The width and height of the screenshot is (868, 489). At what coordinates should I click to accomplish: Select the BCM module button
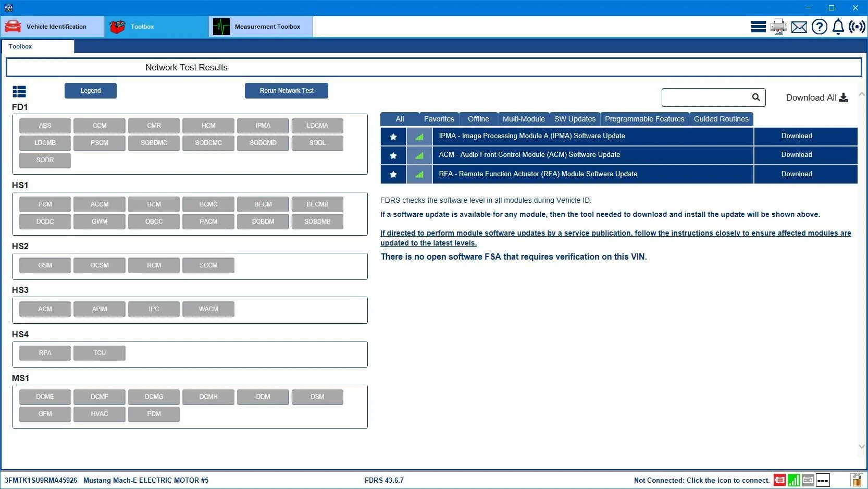[154, 204]
